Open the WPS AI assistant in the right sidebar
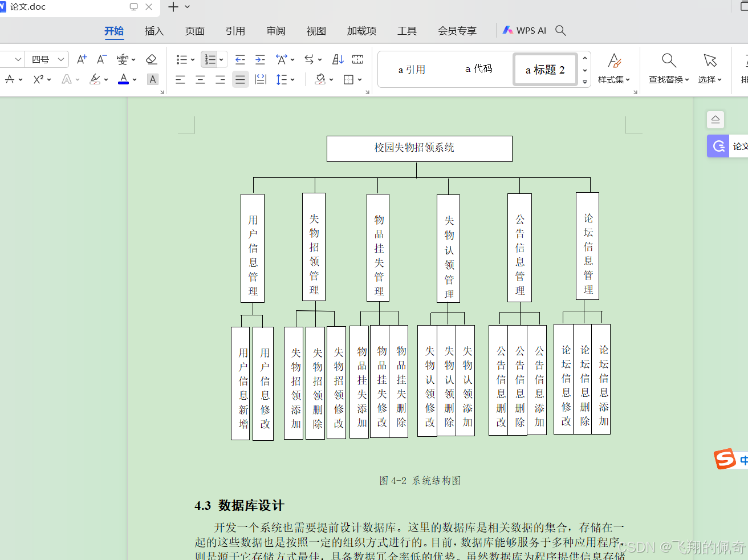The height and width of the screenshot is (560, 748). point(717,146)
